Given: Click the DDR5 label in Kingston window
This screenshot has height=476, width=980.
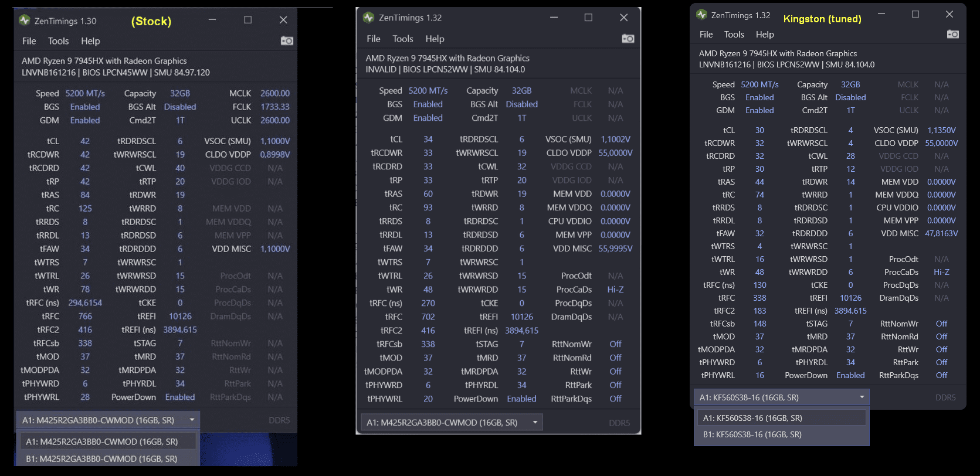Looking at the screenshot, I should click(x=945, y=397).
